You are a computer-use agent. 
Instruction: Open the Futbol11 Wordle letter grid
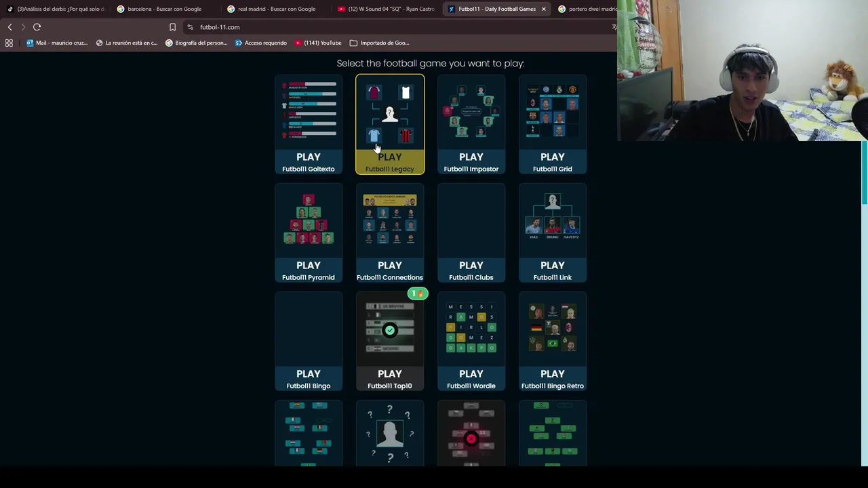click(x=471, y=328)
